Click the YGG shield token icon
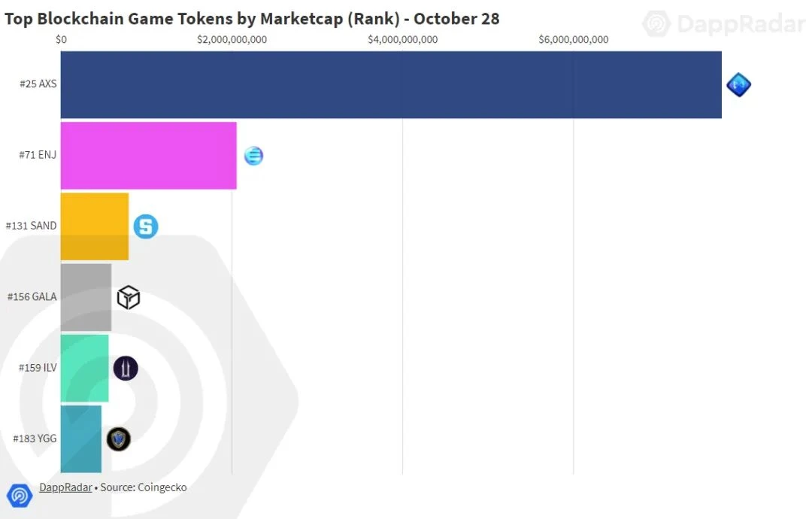Image resolution: width=812 pixels, height=519 pixels. (x=119, y=439)
